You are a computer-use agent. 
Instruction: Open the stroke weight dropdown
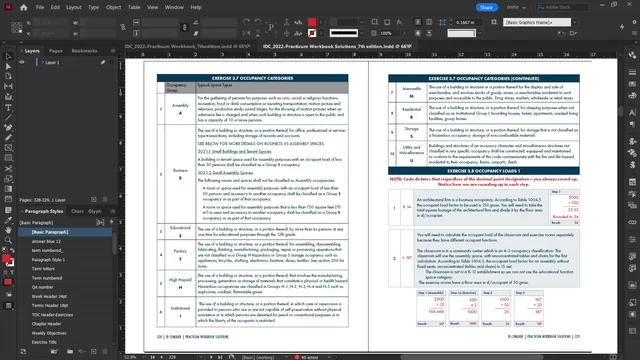pos(361,22)
